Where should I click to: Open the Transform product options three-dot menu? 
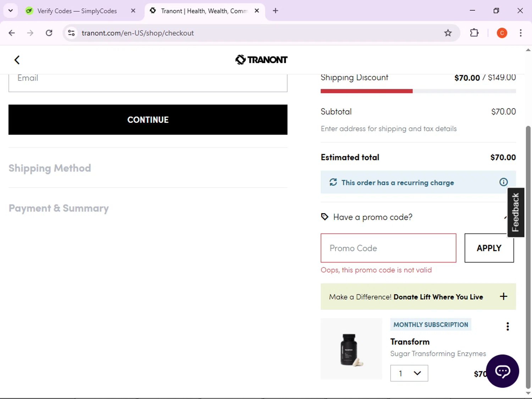tap(508, 326)
